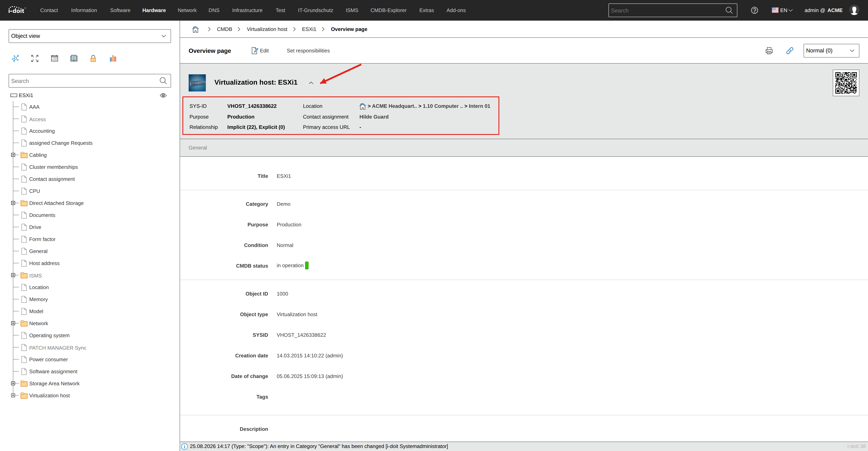Collapse the Virtualization host header chevron
Viewport: 868px width, 451px height.
click(x=311, y=83)
